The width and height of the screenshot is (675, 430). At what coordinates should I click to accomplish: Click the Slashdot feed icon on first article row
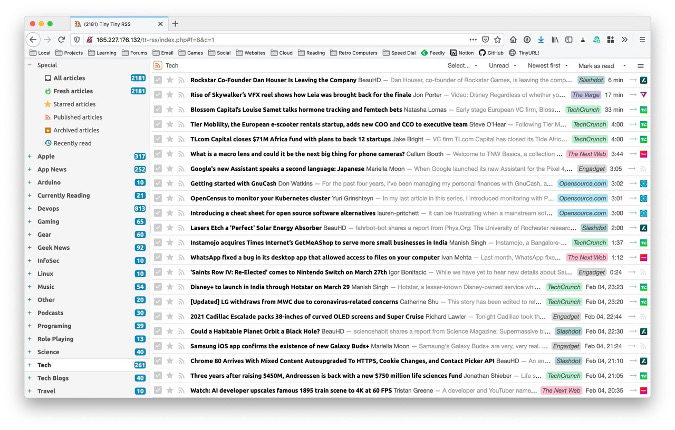point(644,80)
